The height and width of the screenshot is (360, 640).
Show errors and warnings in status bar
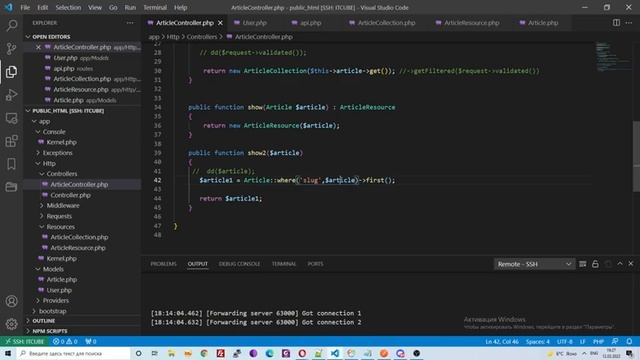65,342
